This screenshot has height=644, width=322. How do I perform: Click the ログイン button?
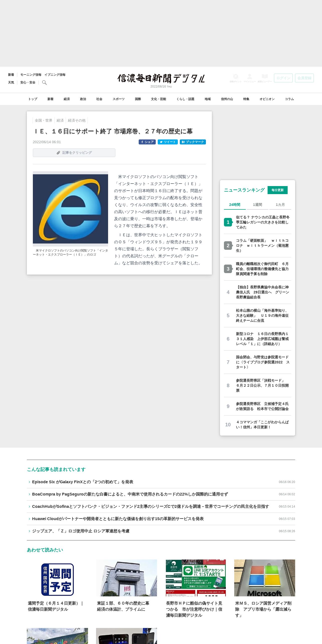(x=283, y=78)
